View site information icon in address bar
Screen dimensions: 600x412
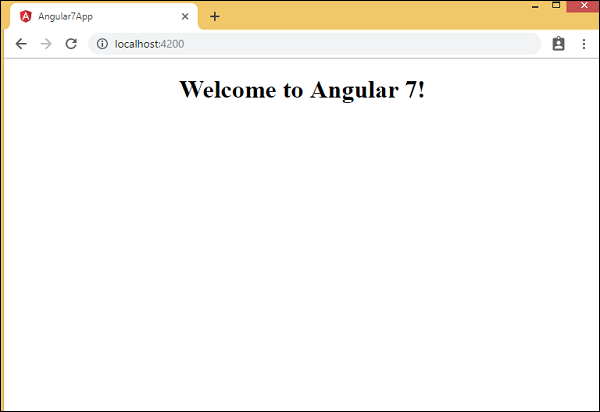click(102, 44)
